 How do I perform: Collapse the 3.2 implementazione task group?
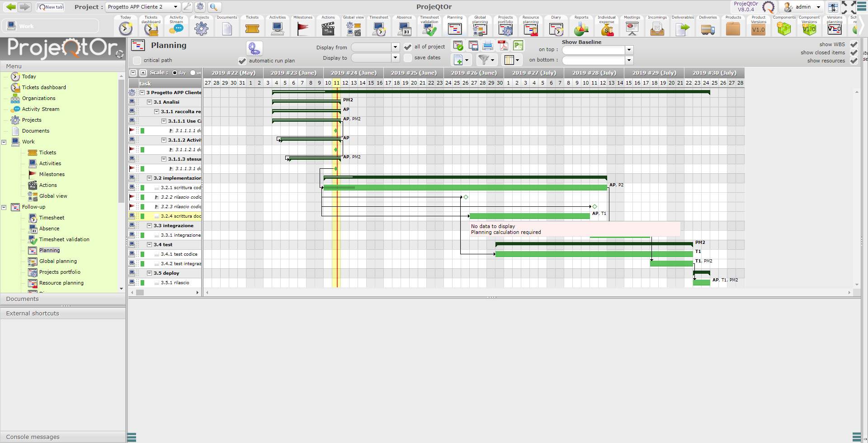click(150, 178)
